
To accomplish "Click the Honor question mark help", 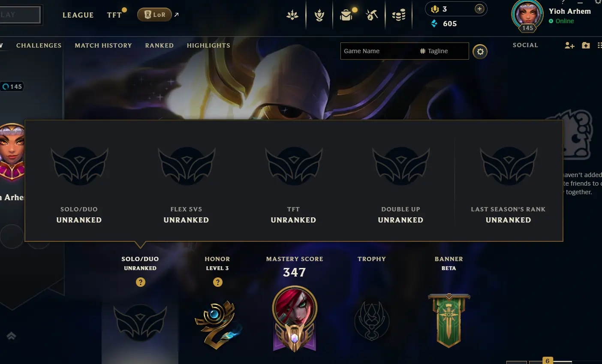I will coord(218,282).
